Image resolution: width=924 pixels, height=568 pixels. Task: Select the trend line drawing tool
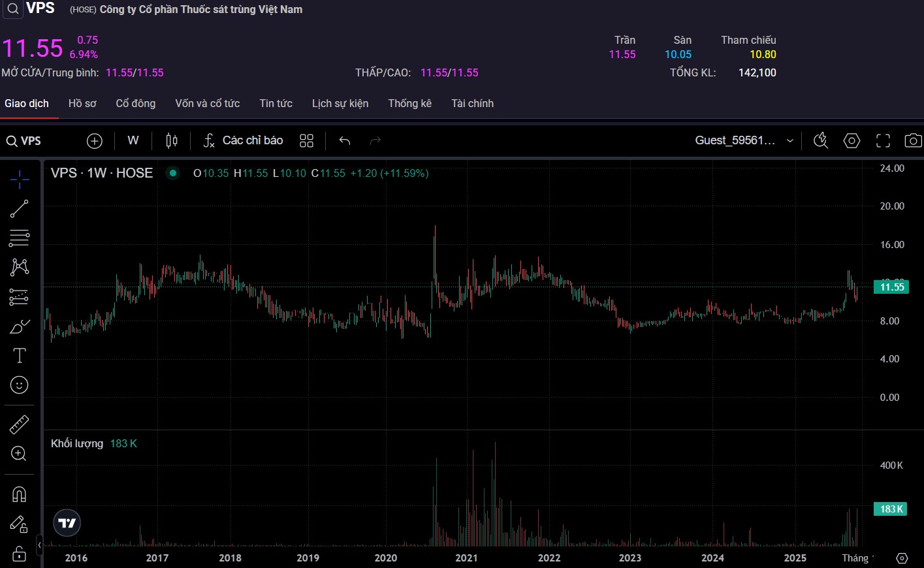(x=20, y=209)
